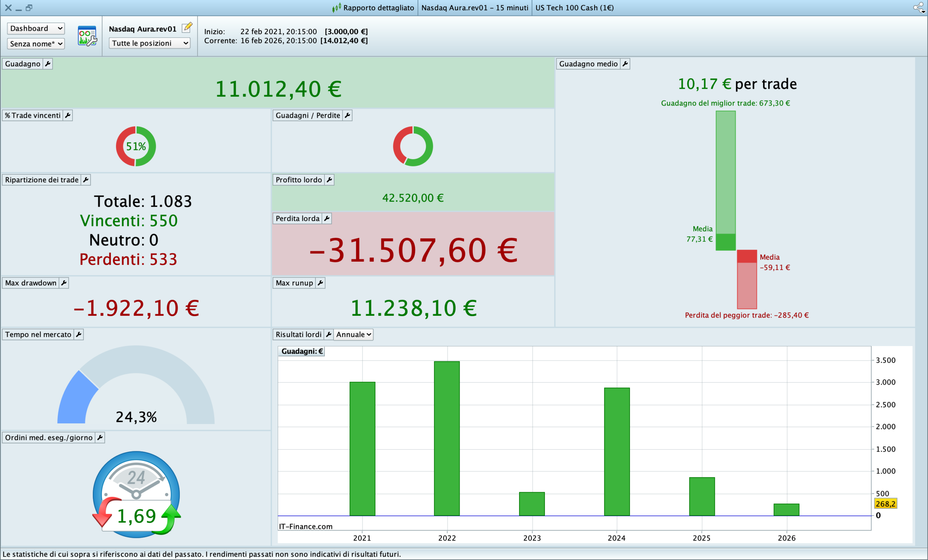Switch to Rapporto dettagliato tab

pos(374,8)
